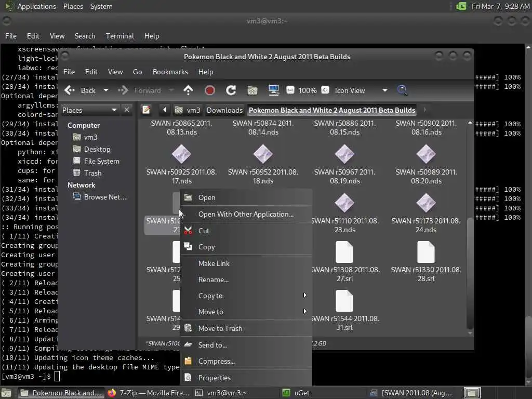The image size is (532, 399).
Task: Choose Cut in the context menu
Action: 246,231
